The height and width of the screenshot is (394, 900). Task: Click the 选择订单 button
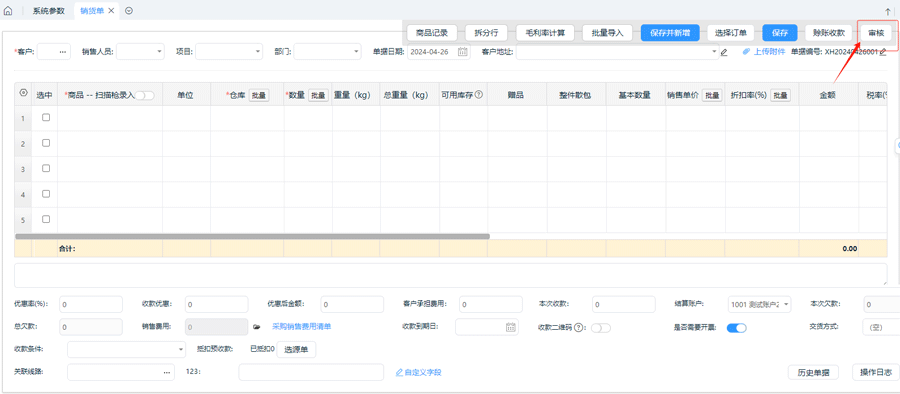(731, 33)
